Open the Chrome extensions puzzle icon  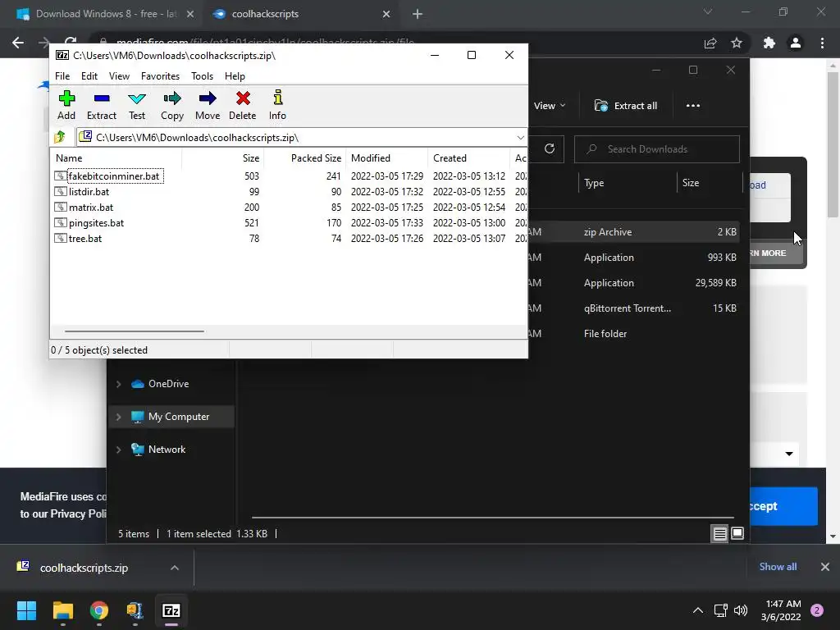(769, 43)
